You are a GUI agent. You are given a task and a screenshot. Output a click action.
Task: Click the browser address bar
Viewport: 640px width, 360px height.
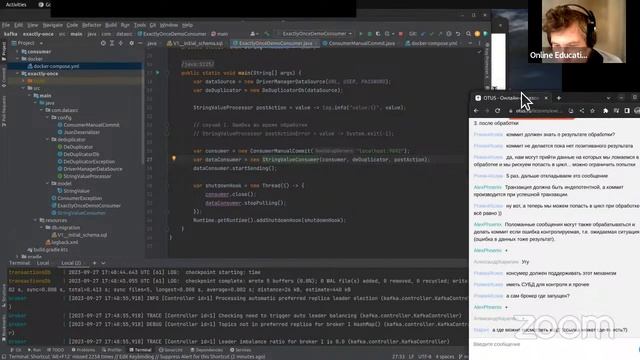pos(536,111)
